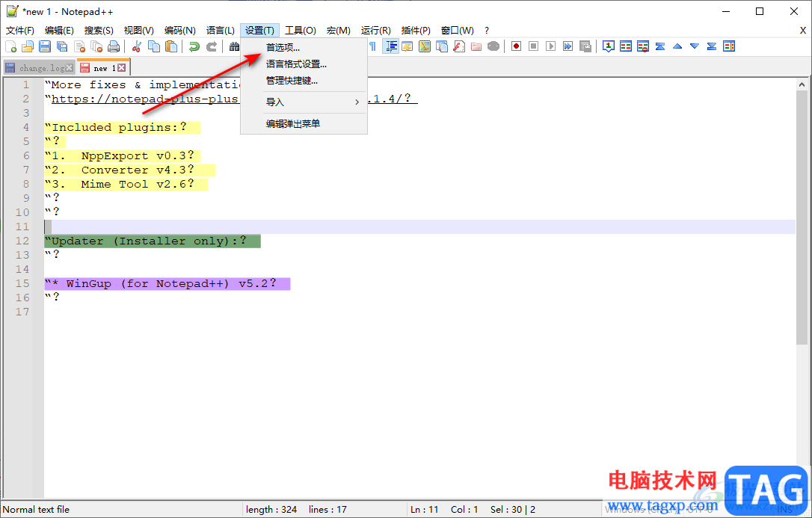The width and height of the screenshot is (812, 518).
Task: Click the Compare files red-green icon
Action: 626,46
